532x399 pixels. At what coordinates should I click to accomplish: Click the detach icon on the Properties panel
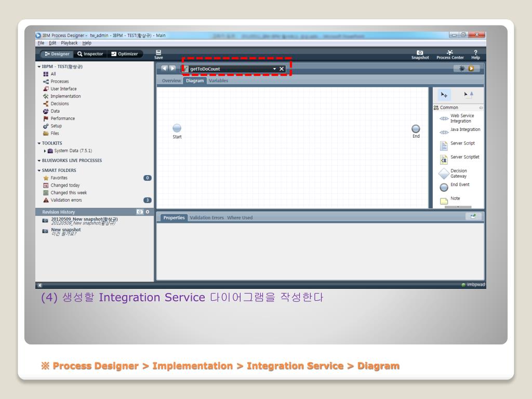(473, 217)
